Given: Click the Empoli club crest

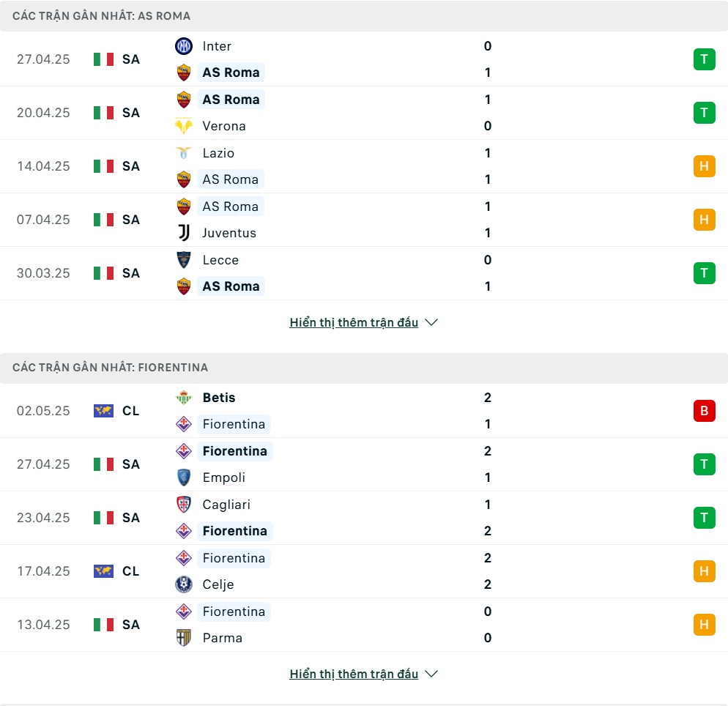Looking at the screenshot, I should (184, 478).
